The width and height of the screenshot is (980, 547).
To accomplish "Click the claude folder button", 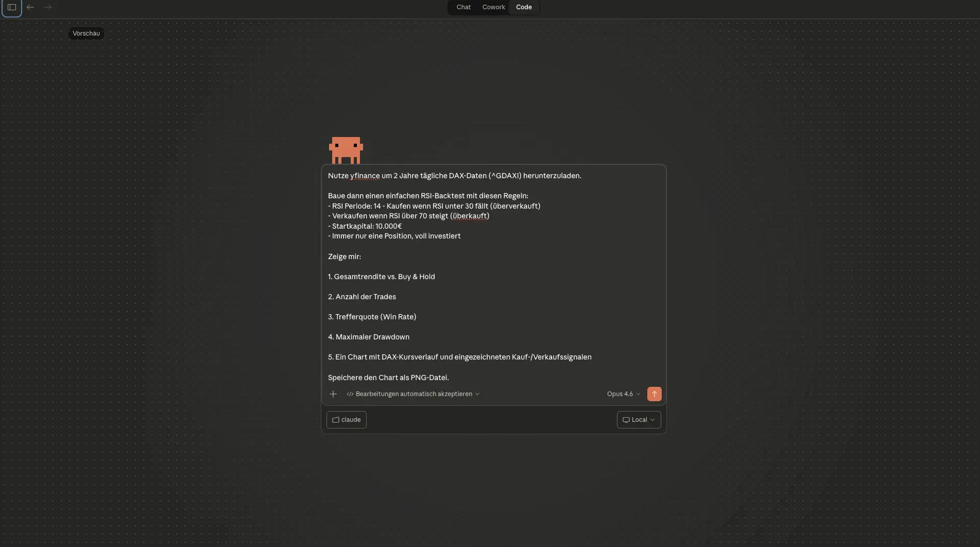I will (x=347, y=420).
